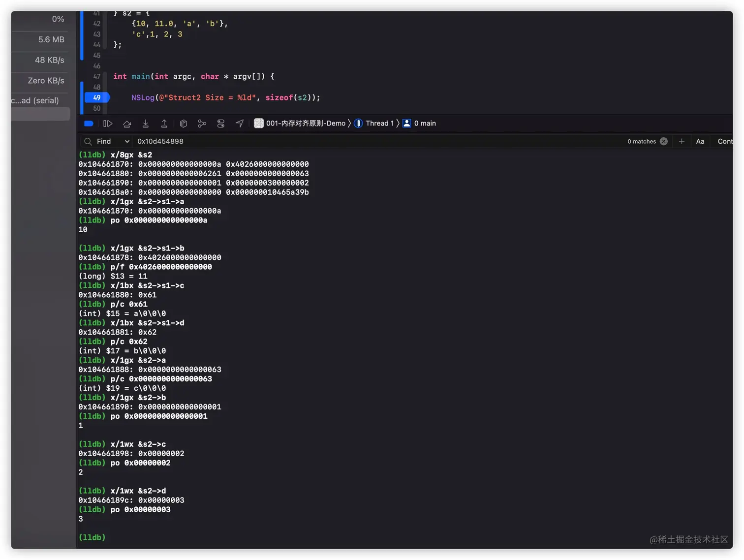This screenshot has height=560, width=744.
Task: Click the x/1gx &s2->s1->a command
Action: 131,202
